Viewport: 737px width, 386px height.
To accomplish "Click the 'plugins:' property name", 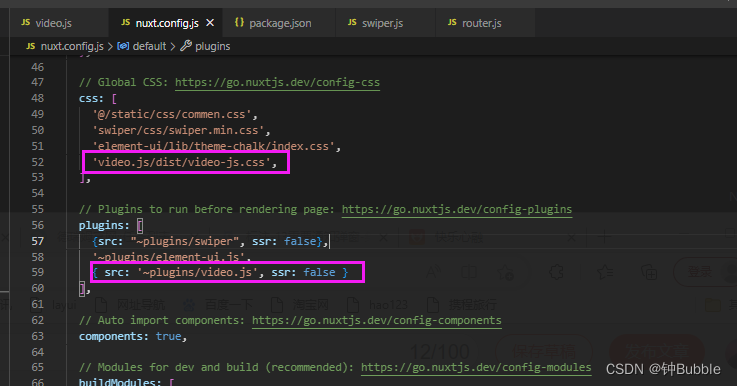I will pyautogui.click(x=104, y=225).
